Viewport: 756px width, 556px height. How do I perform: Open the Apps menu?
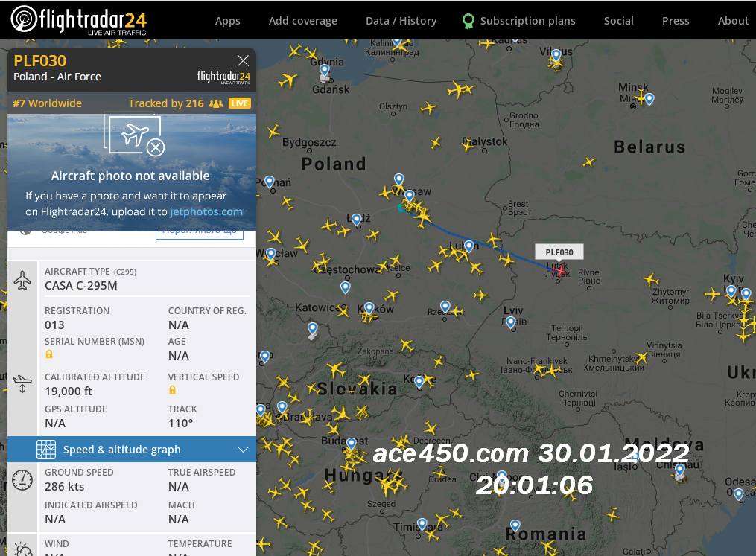(x=228, y=21)
